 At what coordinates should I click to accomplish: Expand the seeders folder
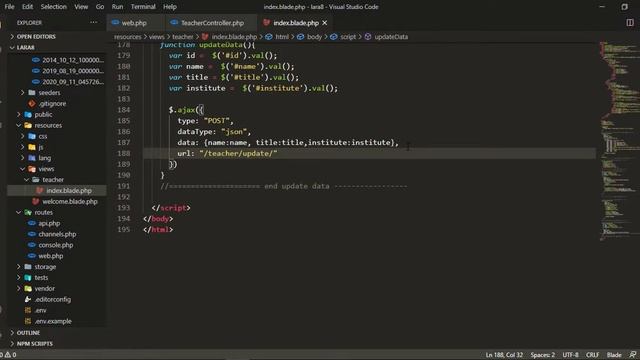pos(49,93)
